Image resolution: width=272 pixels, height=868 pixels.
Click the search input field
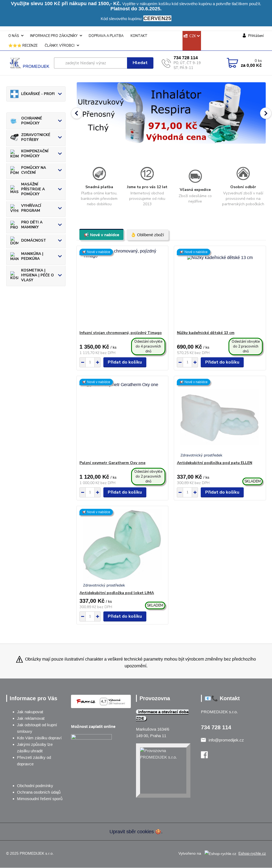point(91,63)
